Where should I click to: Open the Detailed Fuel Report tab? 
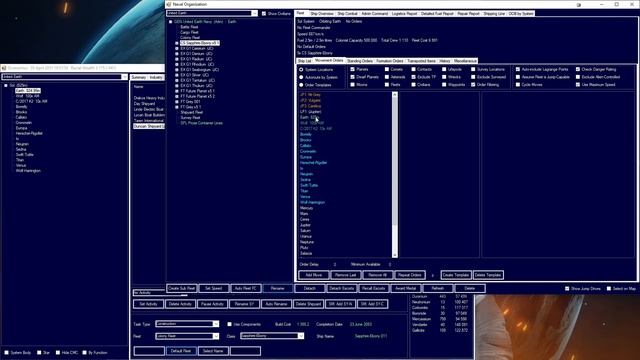coord(437,13)
